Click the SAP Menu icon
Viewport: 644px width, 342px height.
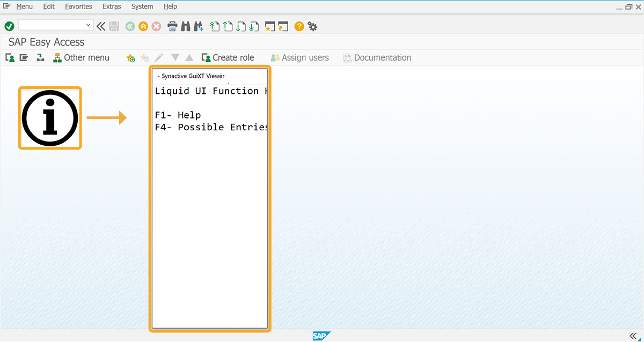pos(24,58)
